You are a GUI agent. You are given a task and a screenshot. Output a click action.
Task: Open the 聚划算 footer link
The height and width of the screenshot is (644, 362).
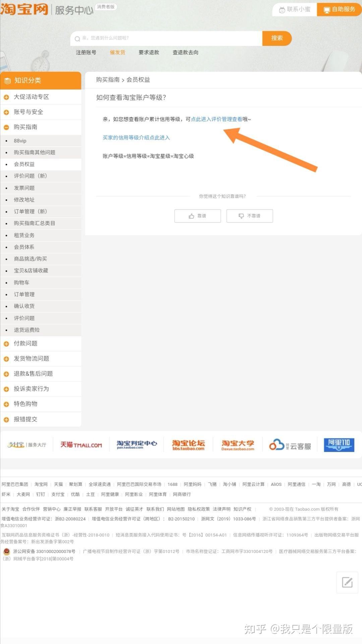[76, 484]
